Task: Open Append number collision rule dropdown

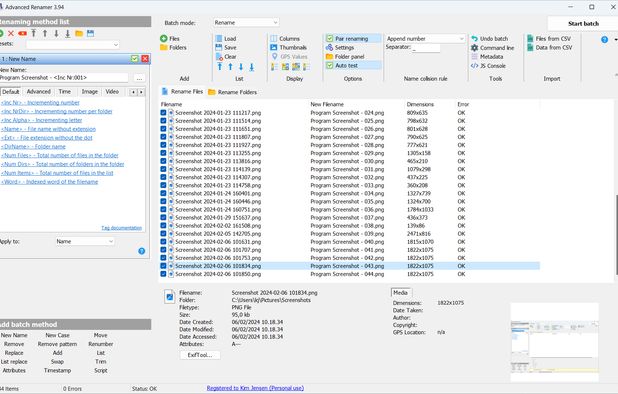Action: (425, 39)
